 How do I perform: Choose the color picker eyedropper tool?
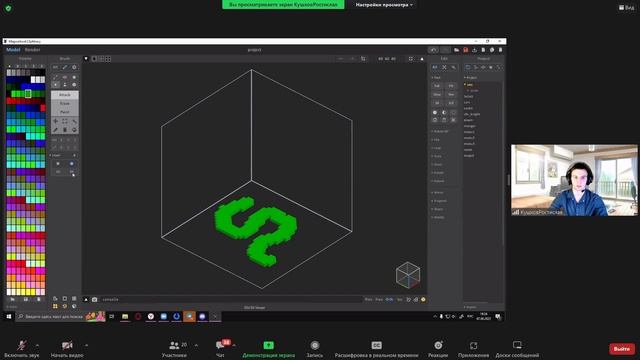point(56,130)
